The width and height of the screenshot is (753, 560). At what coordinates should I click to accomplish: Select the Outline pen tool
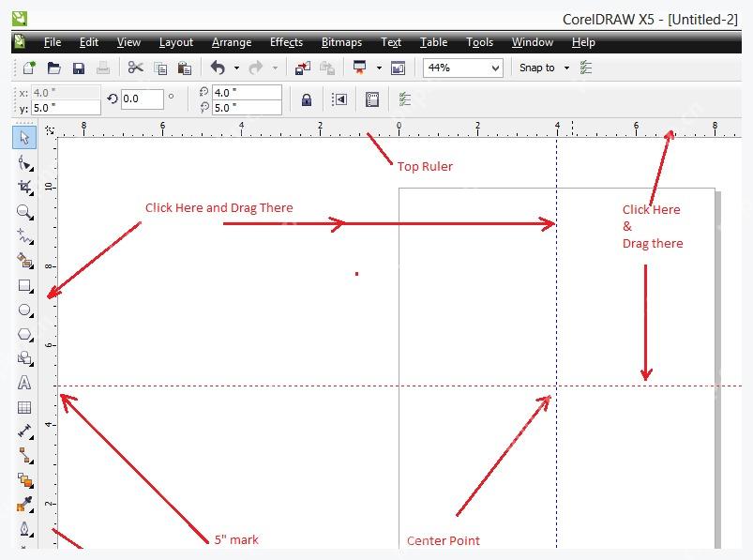[x=24, y=529]
